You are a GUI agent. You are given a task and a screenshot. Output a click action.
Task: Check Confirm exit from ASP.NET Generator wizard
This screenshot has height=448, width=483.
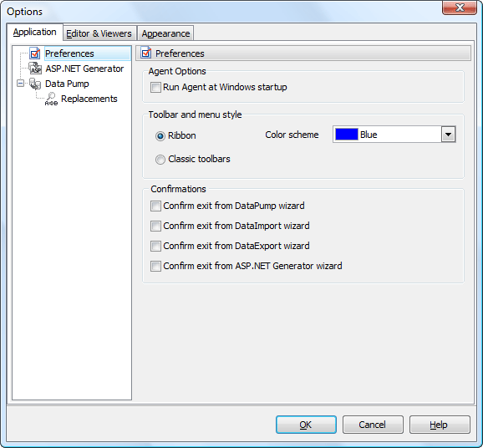click(x=155, y=266)
